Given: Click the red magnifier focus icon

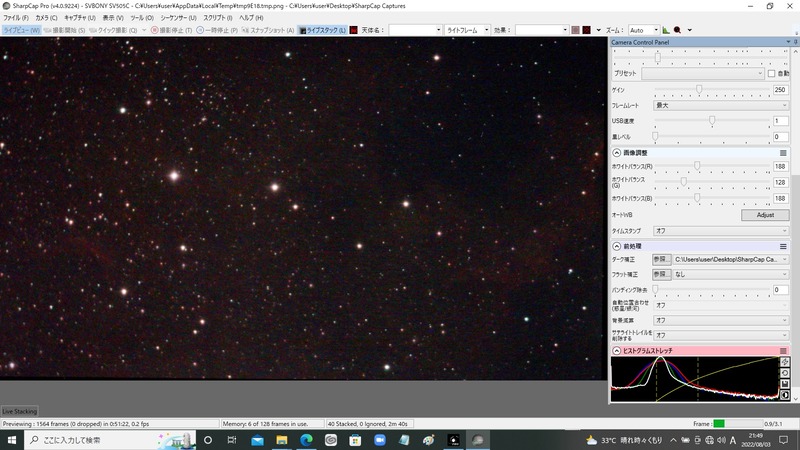Looking at the screenshot, I should (x=678, y=30).
